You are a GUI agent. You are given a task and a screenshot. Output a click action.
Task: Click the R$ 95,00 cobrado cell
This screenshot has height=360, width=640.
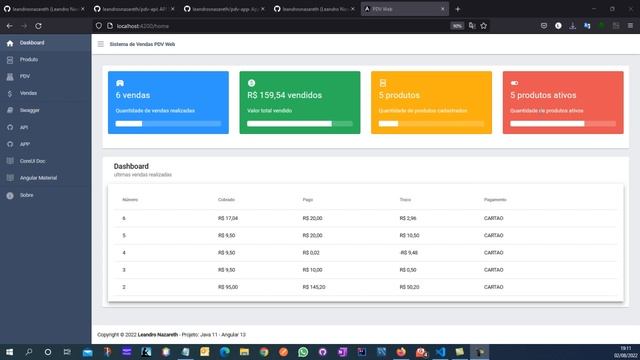click(x=228, y=287)
